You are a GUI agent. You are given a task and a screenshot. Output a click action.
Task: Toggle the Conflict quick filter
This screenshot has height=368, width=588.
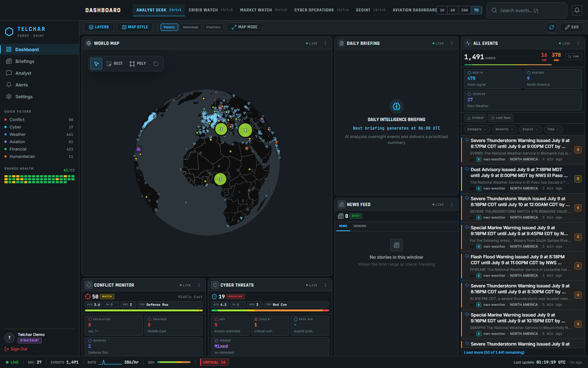point(39,120)
